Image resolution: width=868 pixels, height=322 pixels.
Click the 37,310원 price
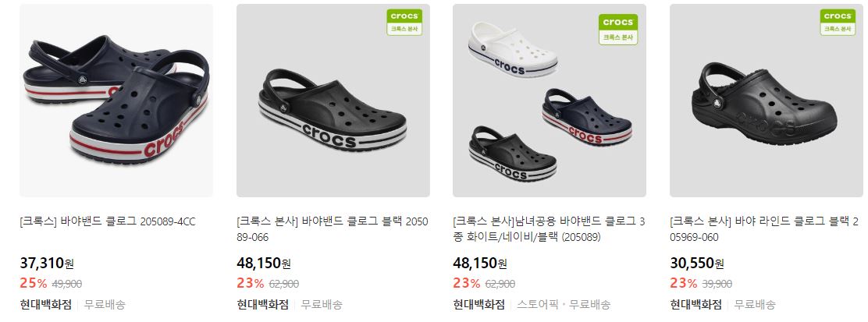click(x=47, y=263)
